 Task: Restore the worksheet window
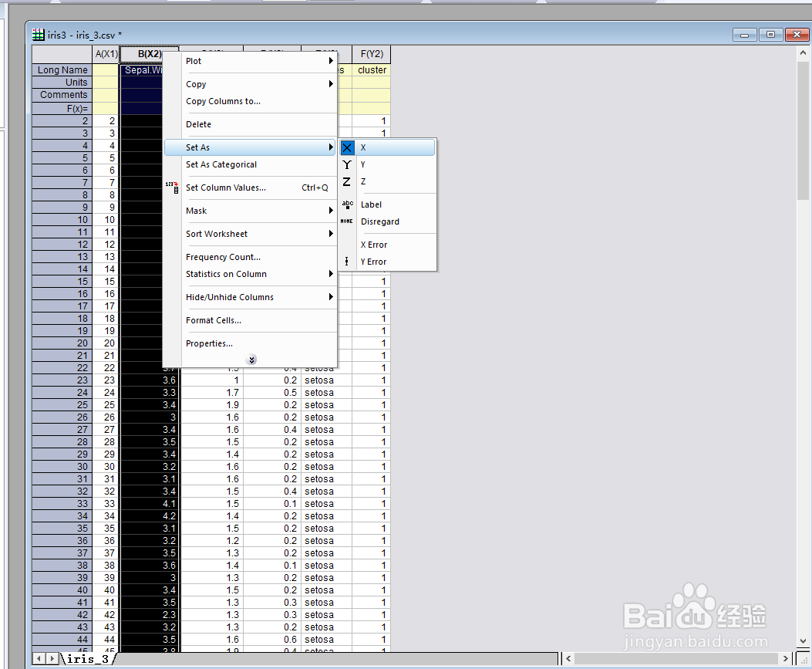click(771, 35)
